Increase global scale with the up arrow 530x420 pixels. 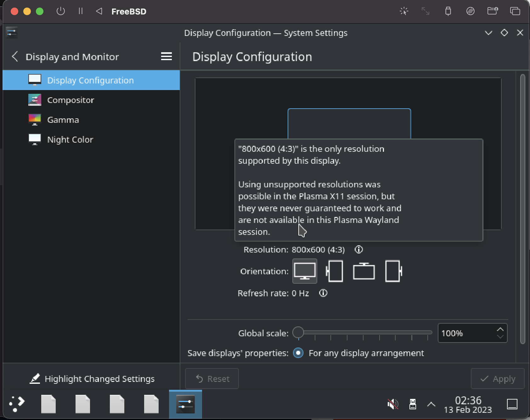point(500,329)
